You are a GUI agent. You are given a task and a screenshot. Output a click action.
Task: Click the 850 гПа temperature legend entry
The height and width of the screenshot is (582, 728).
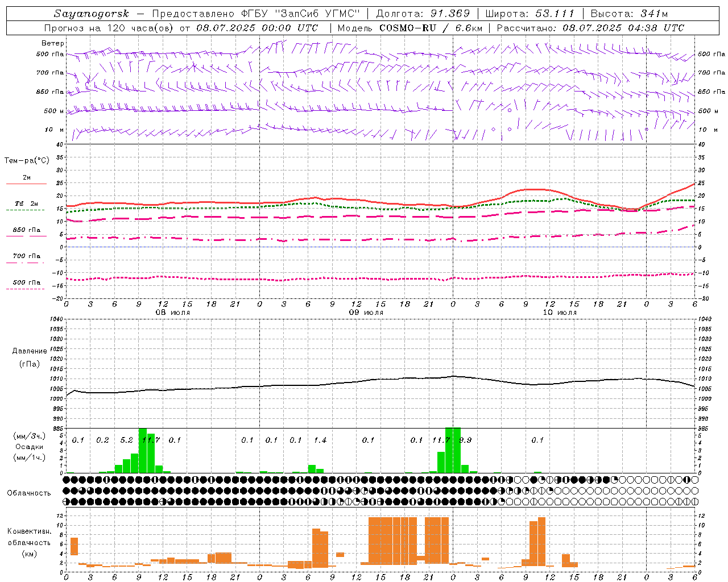click(26, 232)
